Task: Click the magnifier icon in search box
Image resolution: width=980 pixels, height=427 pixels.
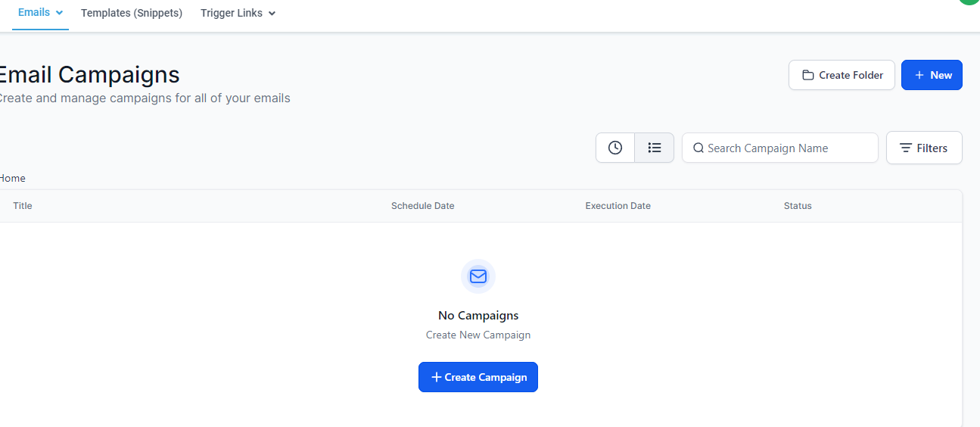Action: [x=698, y=148]
